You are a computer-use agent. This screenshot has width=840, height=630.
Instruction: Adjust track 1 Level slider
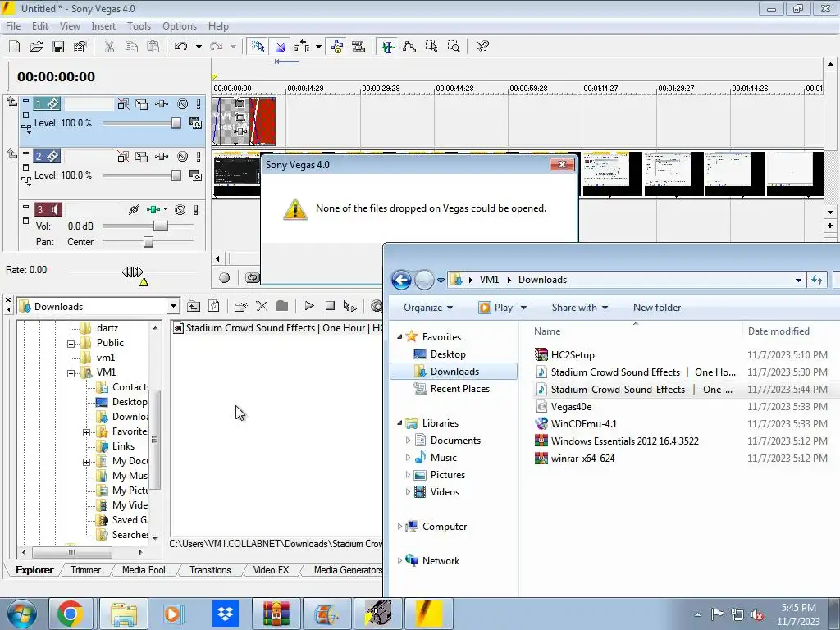point(176,123)
